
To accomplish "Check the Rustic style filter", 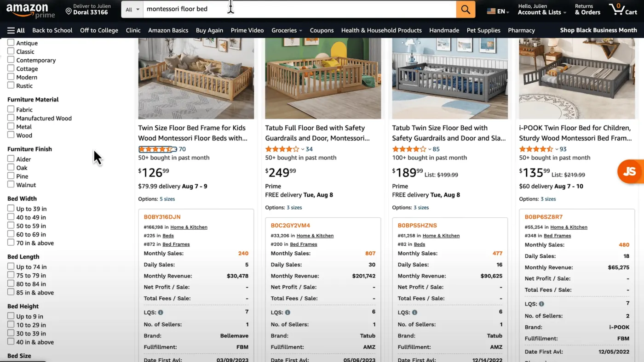I will [11, 85].
